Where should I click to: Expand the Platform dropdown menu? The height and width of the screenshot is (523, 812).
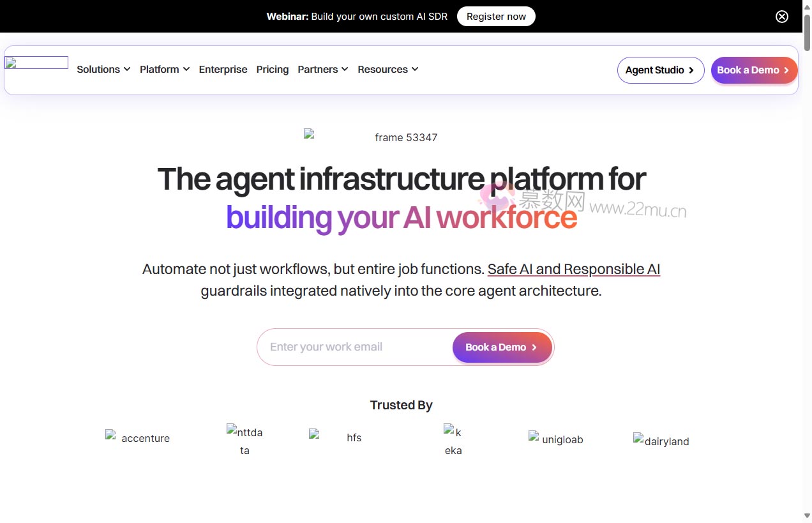160,69
